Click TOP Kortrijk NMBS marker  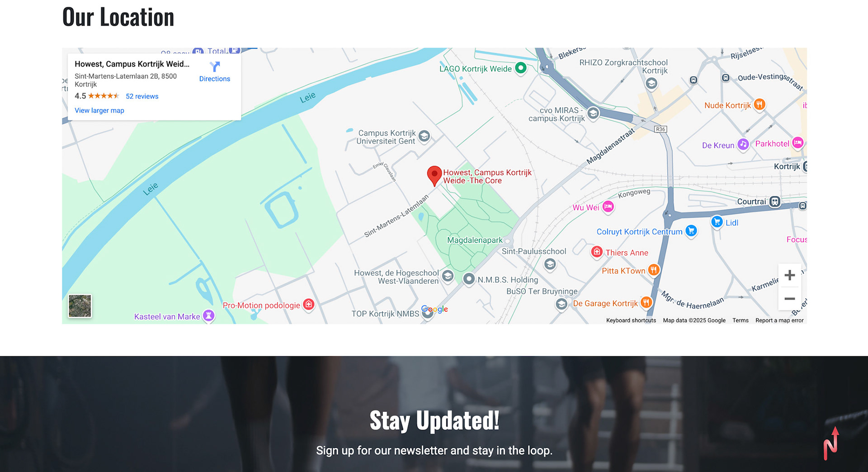[427, 315]
